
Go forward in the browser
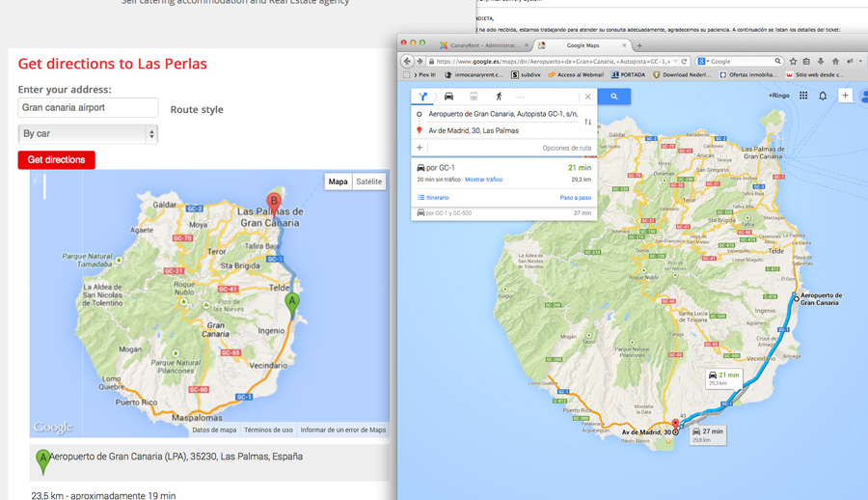420,61
